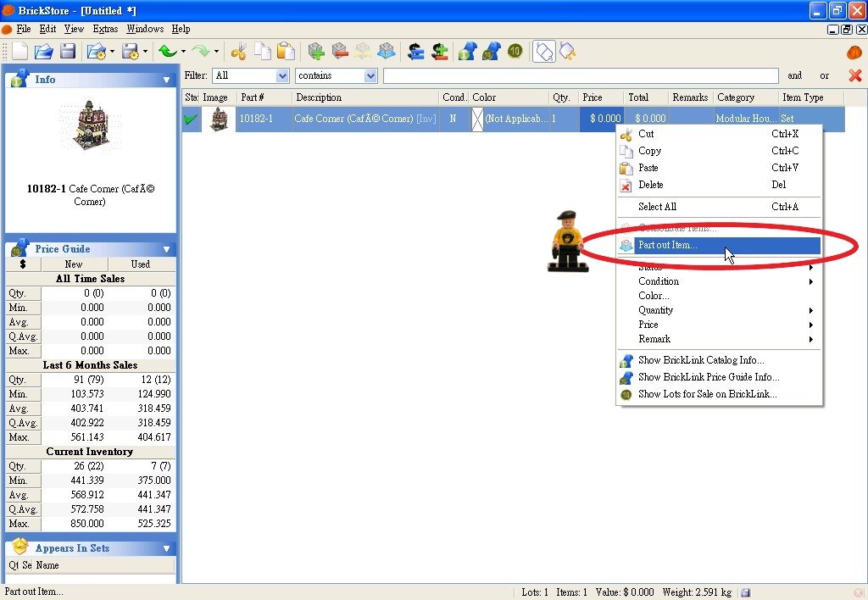Click the Not Applicable color swatch cell
The height and width of the screenshot is (600, 868).
477,119
